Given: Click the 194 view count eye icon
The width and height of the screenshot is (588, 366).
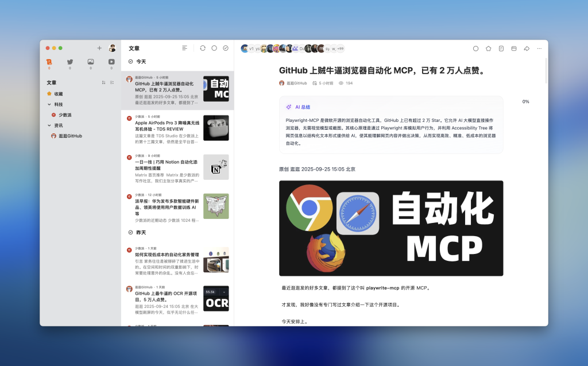Looking at the screenshot, I should pyautogui.click(x=341, y=83).
